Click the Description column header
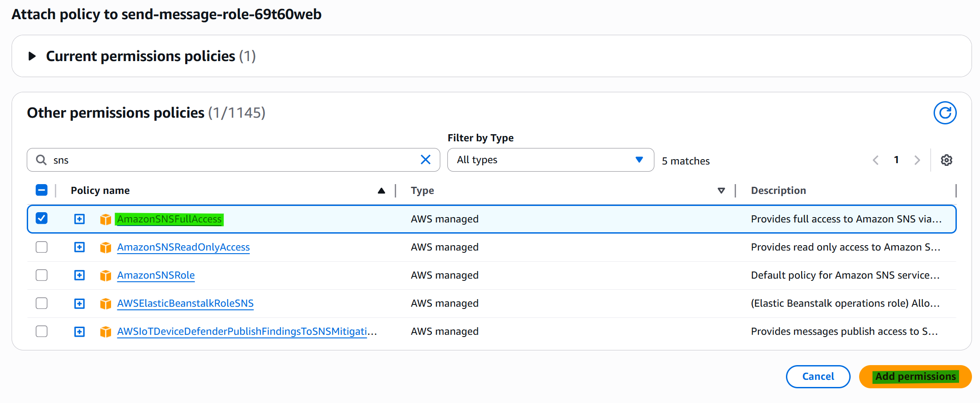This screenshot has width=980, height=403. [x=778, y=190]
